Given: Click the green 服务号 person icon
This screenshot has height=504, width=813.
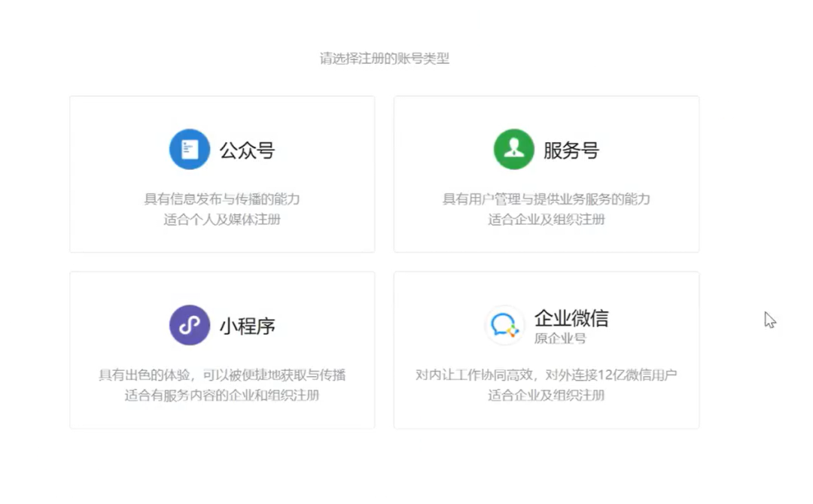Looking at the screenshot, I should pos(514,149).
